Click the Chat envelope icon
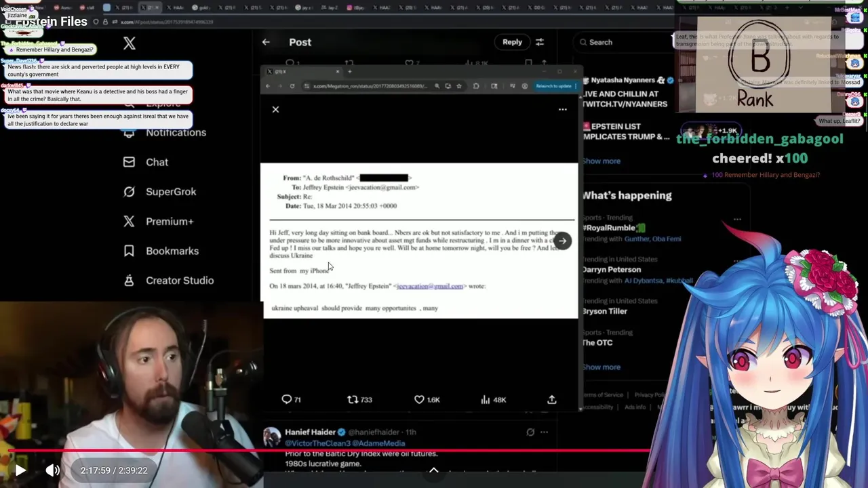 click(129, 162)
